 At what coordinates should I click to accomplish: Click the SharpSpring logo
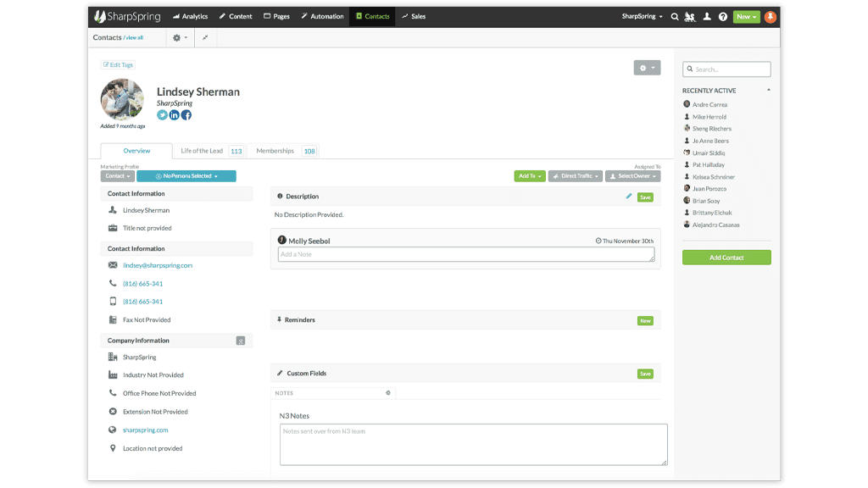[x=127, y=17]
